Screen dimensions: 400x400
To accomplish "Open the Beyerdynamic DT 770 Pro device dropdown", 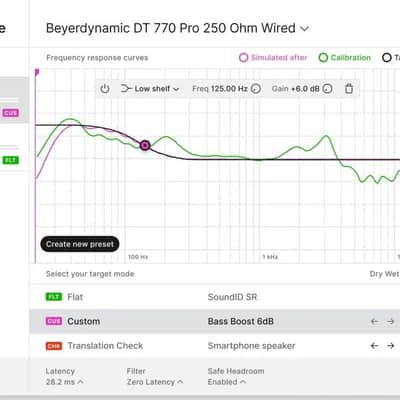I will (177, 28).
